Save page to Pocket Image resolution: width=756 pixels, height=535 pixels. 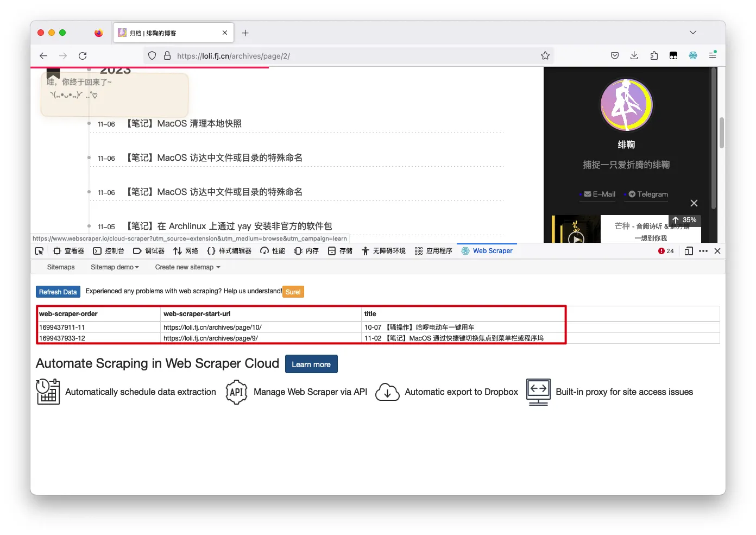pos(615,55)
